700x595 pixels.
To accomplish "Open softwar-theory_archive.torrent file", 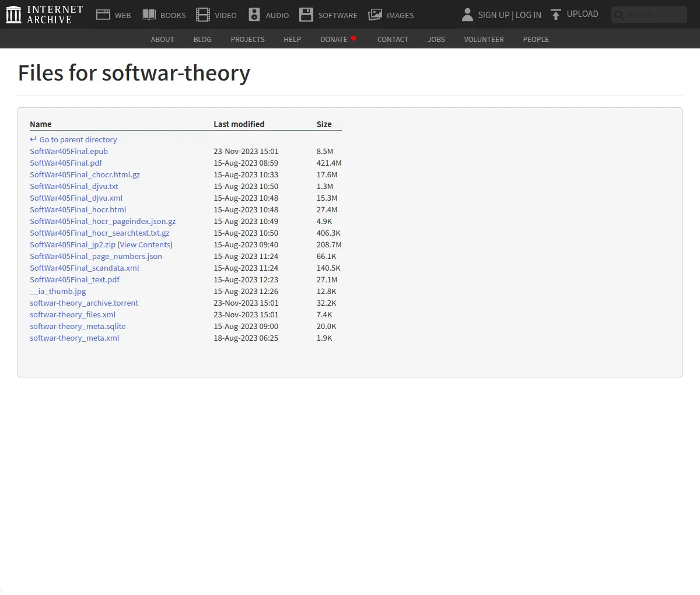I will [x=84, y=303].
